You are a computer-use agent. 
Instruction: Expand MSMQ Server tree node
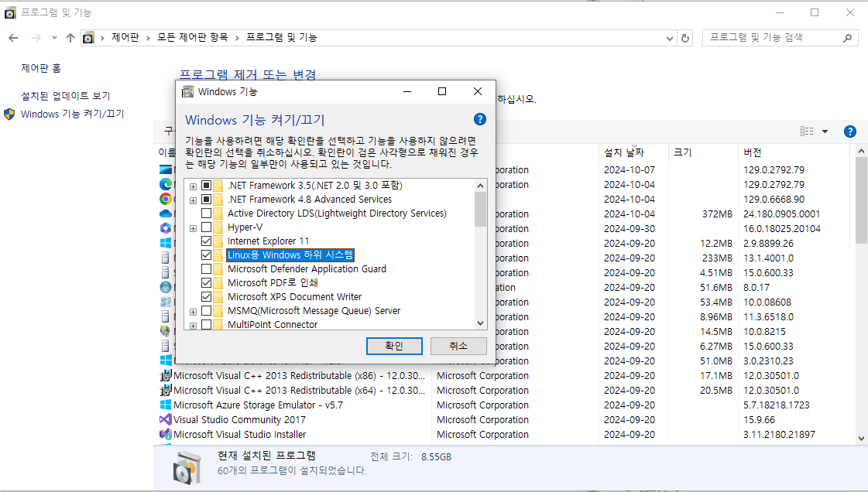[x=194, y=312]
